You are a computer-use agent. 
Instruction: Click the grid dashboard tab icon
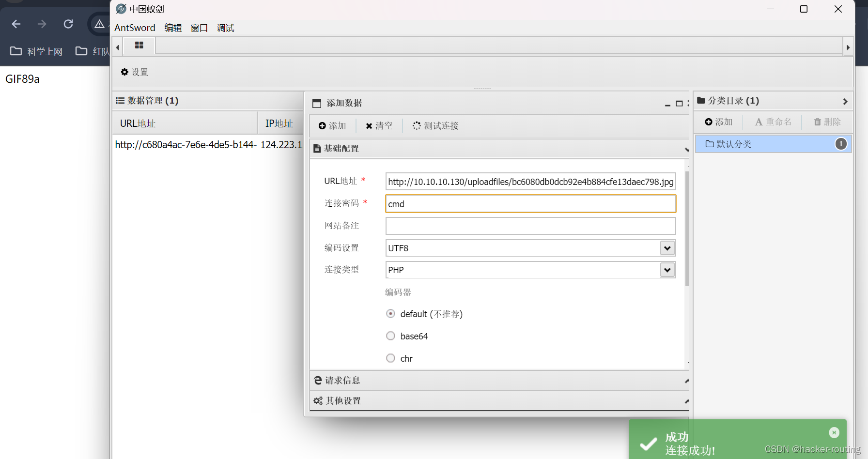pyautogui.click(x=139, y=45)
